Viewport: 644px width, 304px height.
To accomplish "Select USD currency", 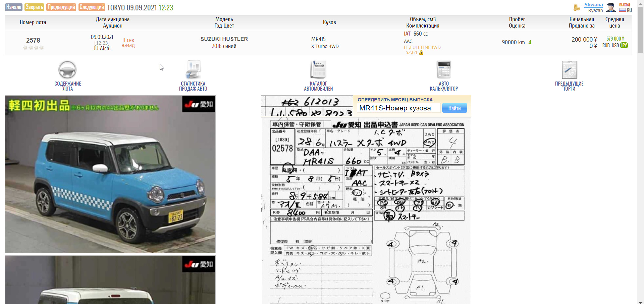I will tap(615, 46).
